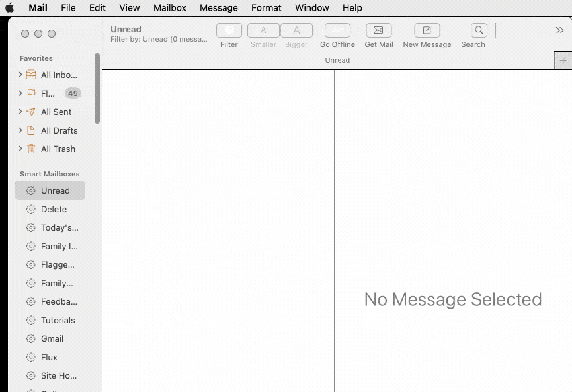Select the Unread tab in tab bar

click(x=337, y=60)
